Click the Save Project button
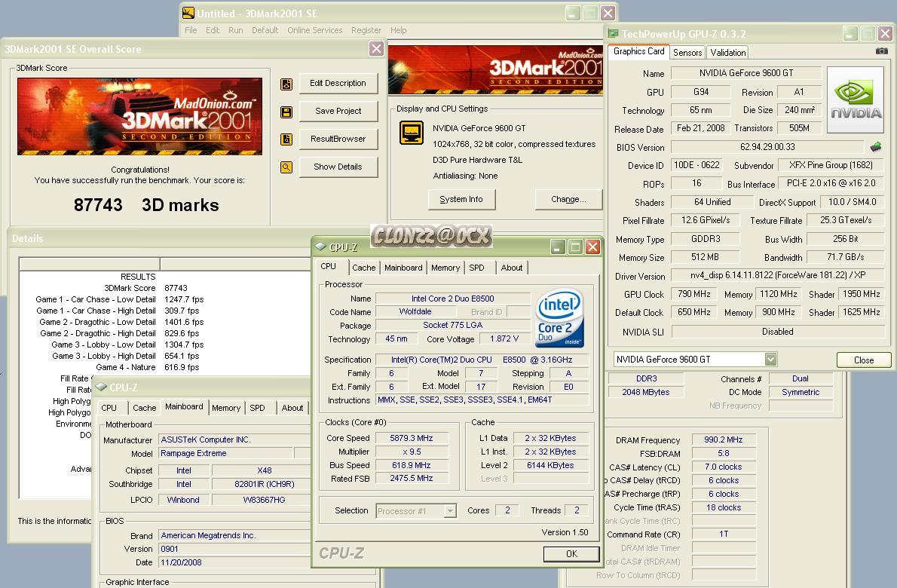Viewport: 897px width, 588px height. pyautogui.click(x=338, y=111)
